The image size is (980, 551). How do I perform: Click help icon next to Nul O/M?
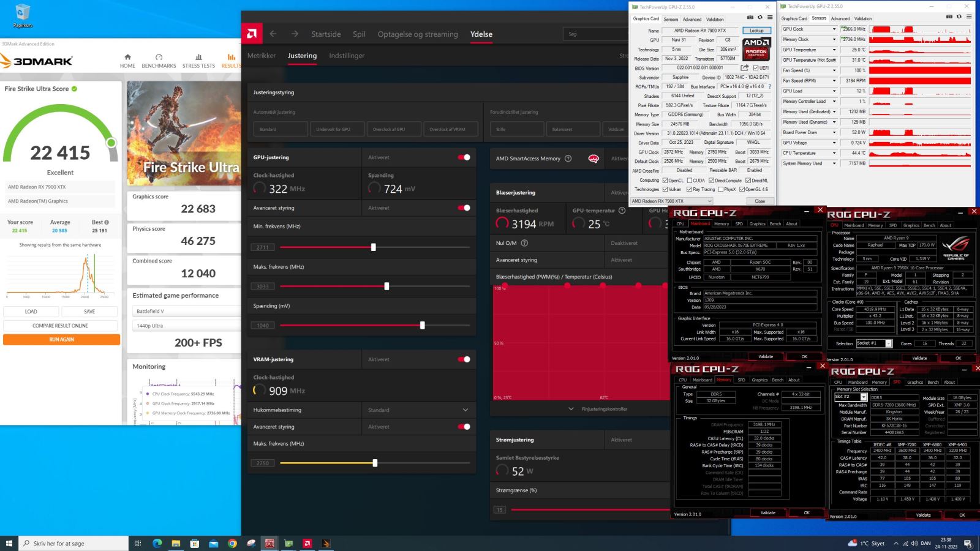[x=524, y=243]
